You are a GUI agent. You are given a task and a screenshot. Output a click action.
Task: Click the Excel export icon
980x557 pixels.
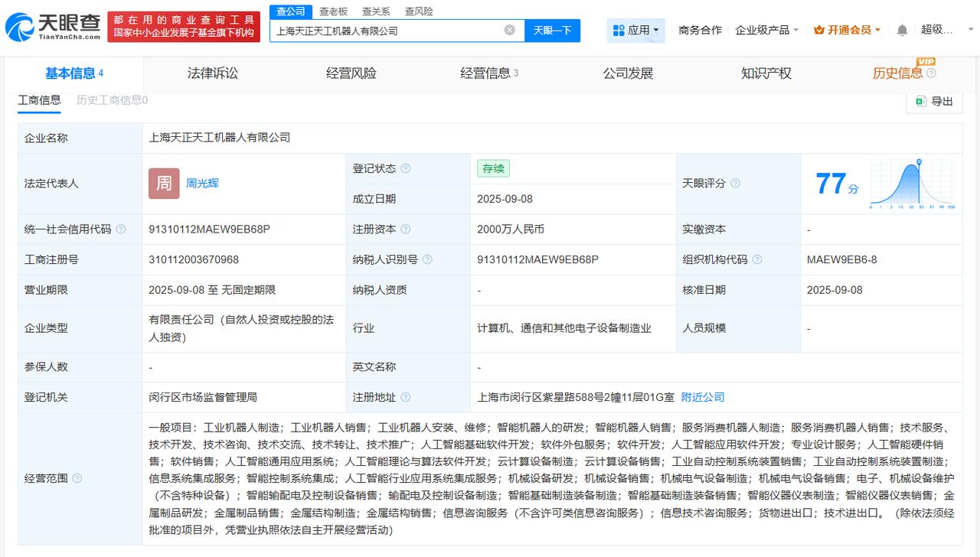point(921,101)
